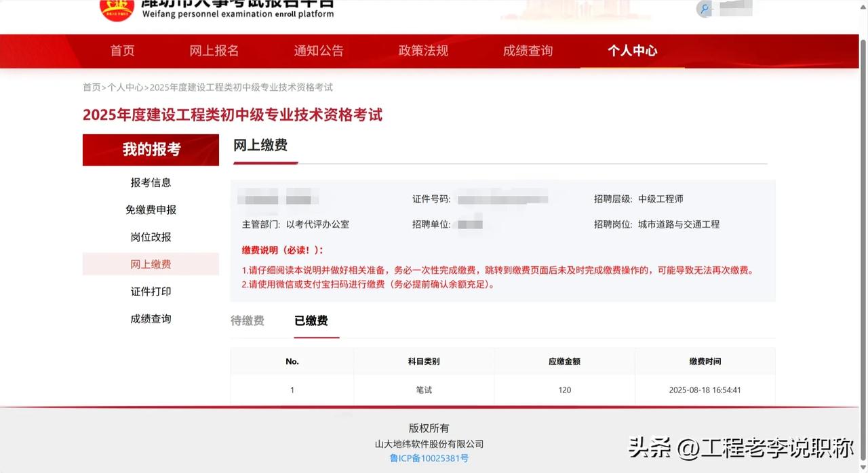
Task: Click 成绩查询 in the left sidebar
Action: click(151, 318)
